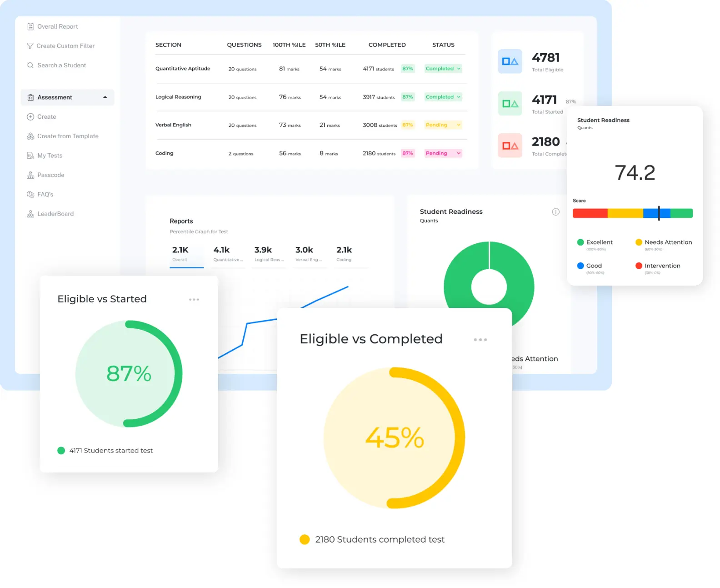This screenshot has width=720, height=588.
Task: Click the red Intervention legend dot
Action: [x=639, y=266]
